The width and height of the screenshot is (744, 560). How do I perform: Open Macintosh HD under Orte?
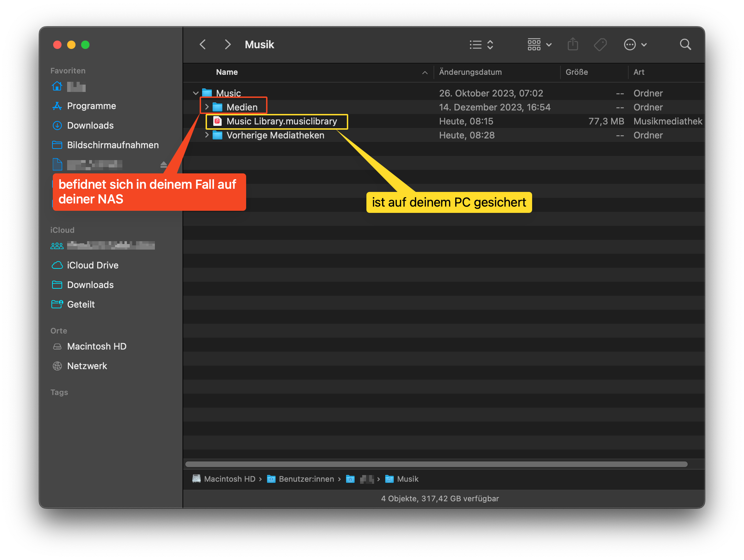[96, 346]
